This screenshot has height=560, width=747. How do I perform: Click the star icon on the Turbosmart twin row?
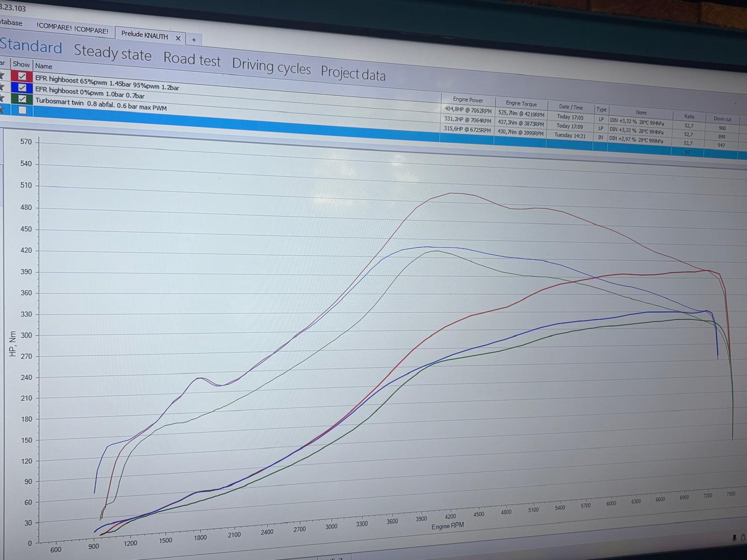point(2,98)
